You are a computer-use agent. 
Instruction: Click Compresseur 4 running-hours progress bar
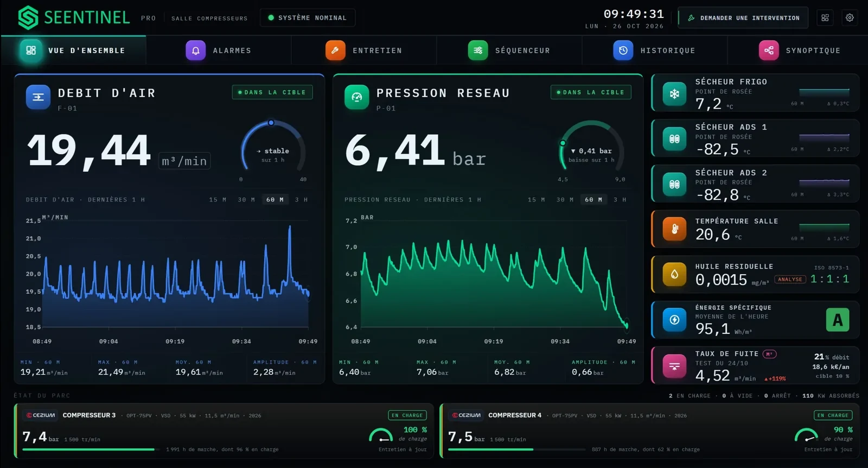pyautogui.click(x=517, y=450)
